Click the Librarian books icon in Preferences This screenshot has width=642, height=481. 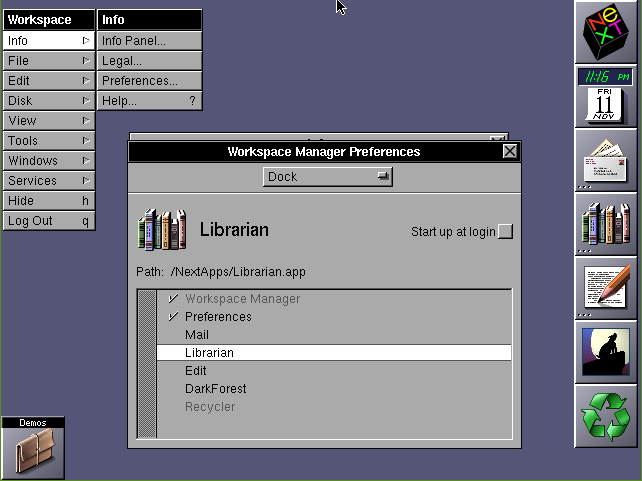click(162, 229)
